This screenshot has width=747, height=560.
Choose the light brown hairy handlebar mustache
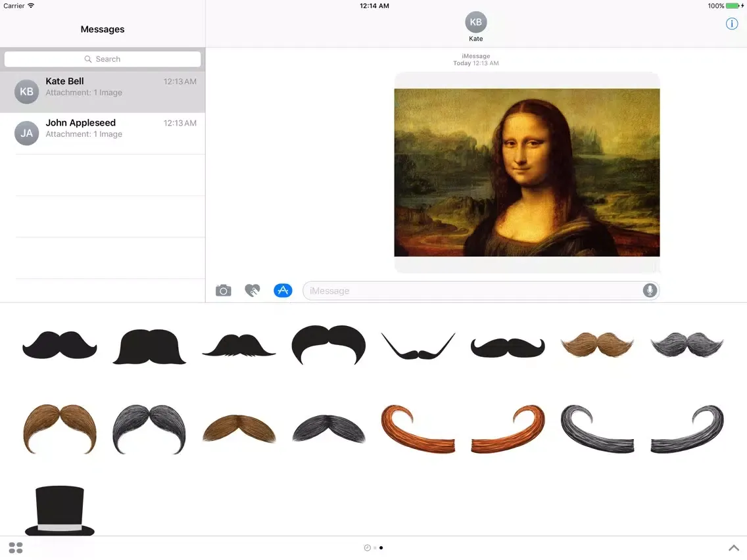tap(598, 345)
